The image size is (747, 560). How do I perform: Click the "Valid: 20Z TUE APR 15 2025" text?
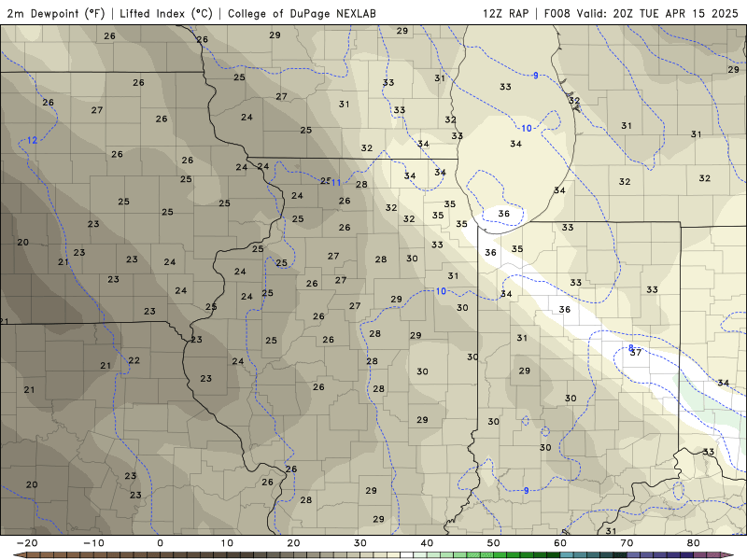(x=657, y=13)
